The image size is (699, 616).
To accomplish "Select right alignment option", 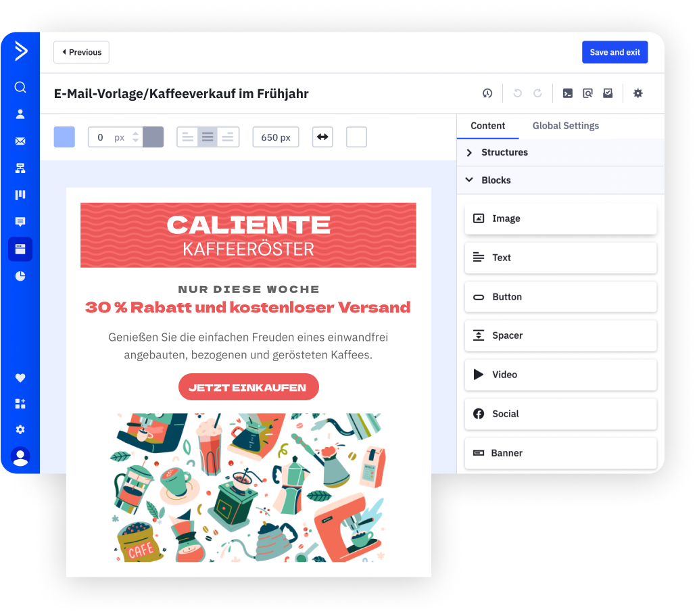I will click(x=228, y=137).
